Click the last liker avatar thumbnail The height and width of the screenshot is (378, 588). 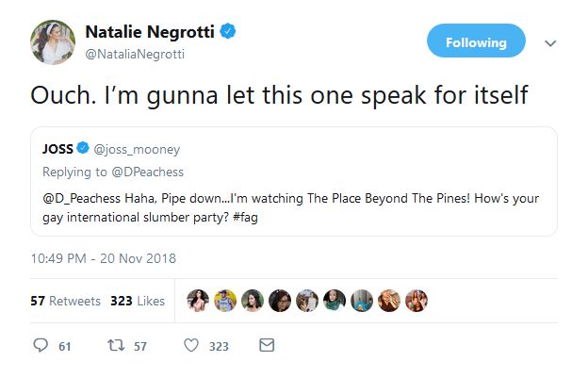point(416,301)
